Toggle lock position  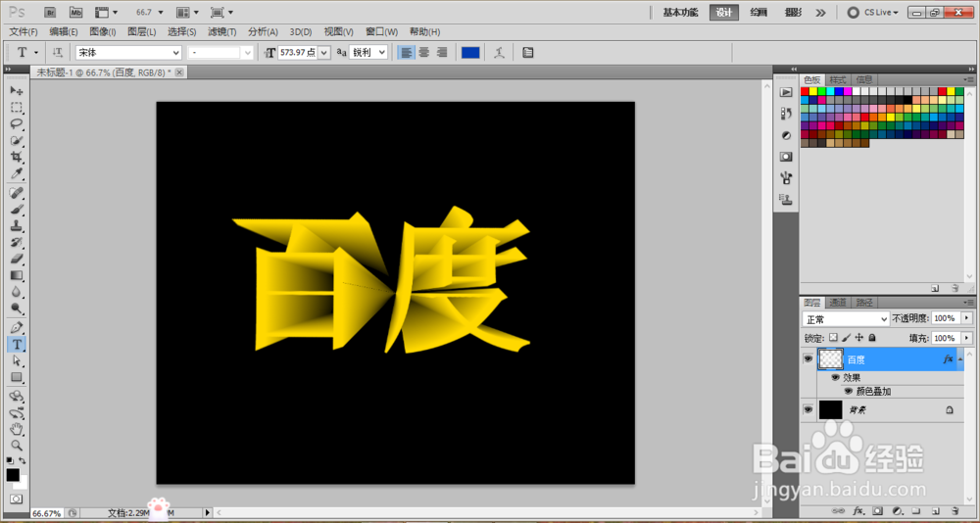pyautogui.click(x=859, y=338)
